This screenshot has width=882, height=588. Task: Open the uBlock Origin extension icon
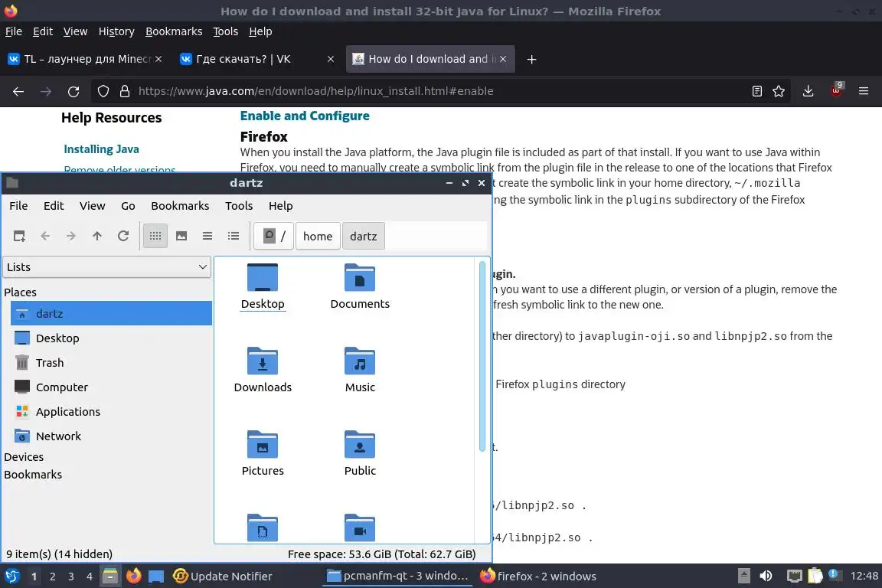[836, 91]
